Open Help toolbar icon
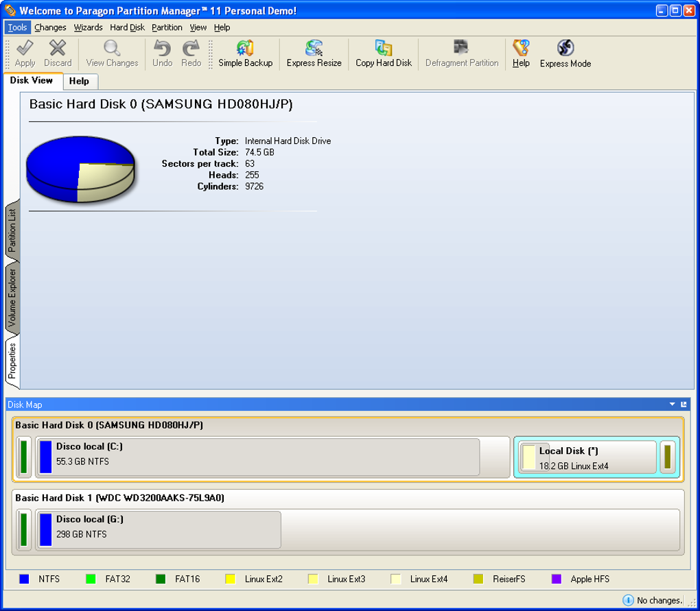The width and height of the screenshot is (700, 611). (x=521, y=47)
